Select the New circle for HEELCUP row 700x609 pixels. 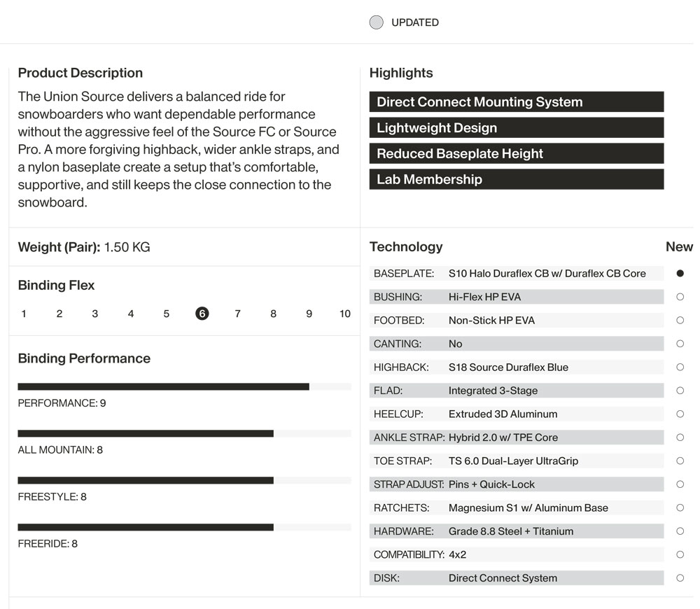pyautogui.click(x=680, y=414)
